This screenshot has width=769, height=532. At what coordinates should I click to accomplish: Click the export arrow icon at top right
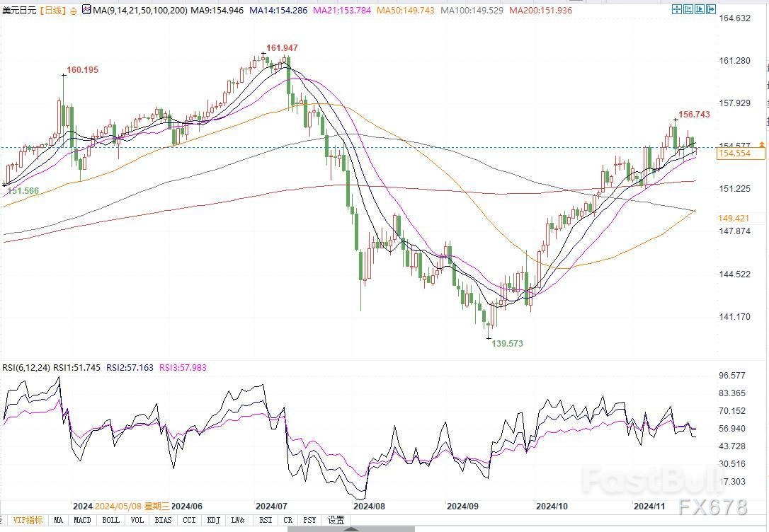click(711, 8)
